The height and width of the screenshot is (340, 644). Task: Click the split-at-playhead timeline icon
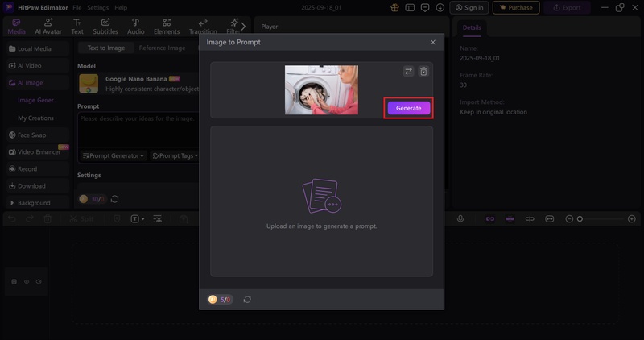pos(530,219)
